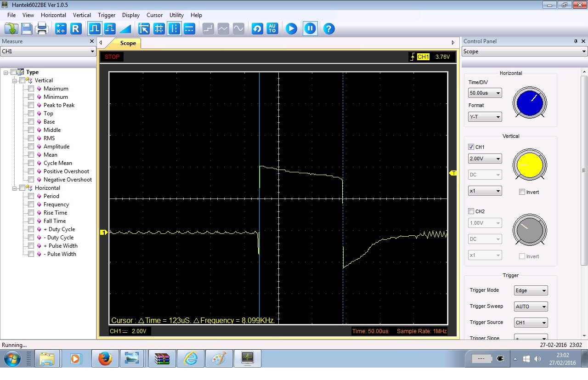Click the arrow cursor toolbar icon

tap(144, 28)
